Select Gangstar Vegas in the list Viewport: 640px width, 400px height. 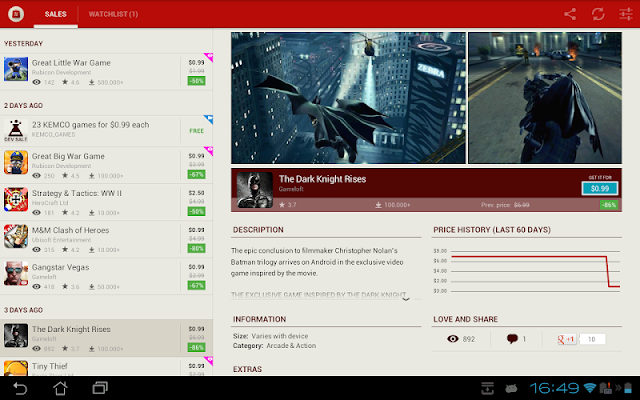point(106,276)
